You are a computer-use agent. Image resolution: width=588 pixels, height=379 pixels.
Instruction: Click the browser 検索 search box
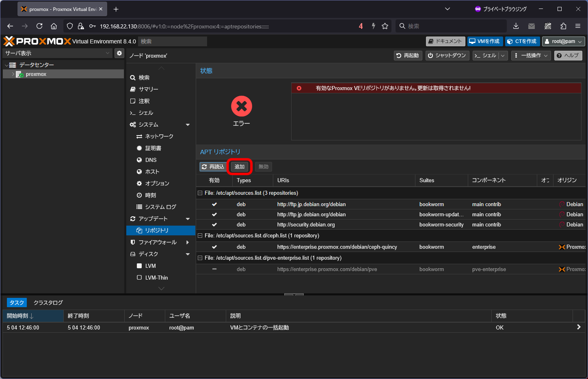pos(451,26)
